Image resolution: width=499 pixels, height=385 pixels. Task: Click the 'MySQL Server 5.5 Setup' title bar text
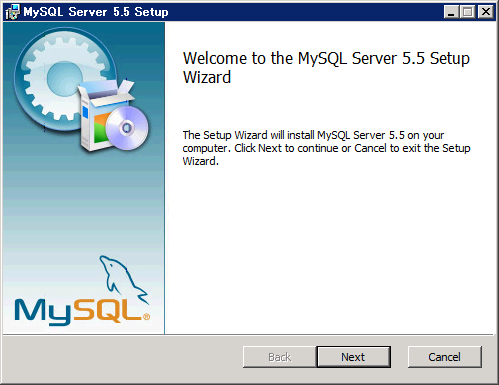point(96,12)
